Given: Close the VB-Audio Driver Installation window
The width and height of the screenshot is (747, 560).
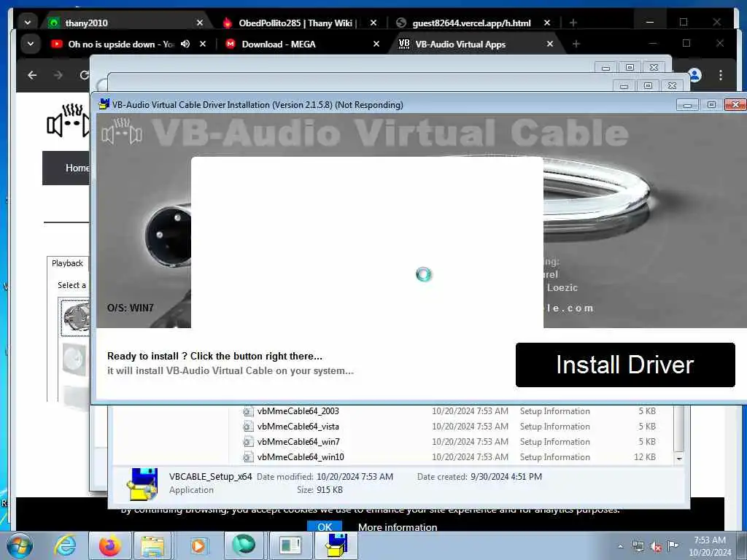Looking at the screenshot, I should [x=735, y=104].
